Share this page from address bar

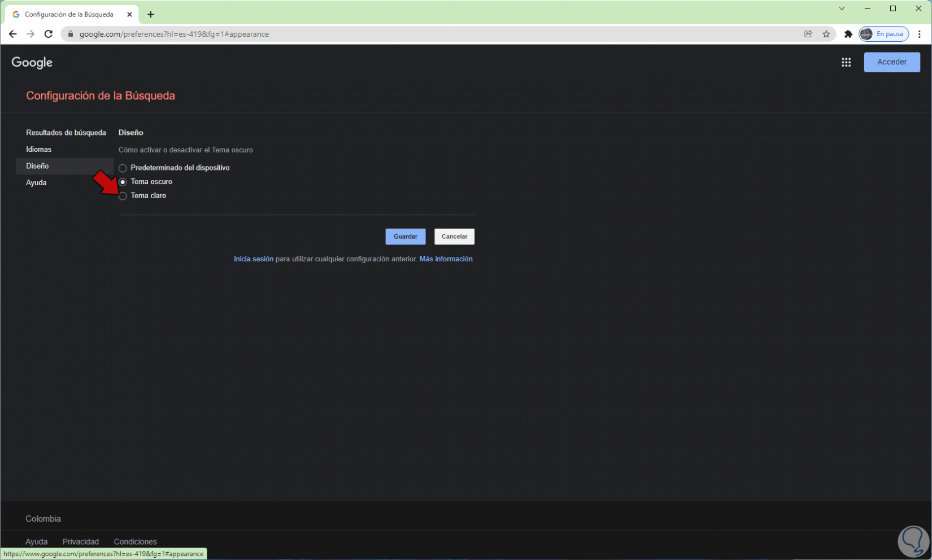pos(808,34)
